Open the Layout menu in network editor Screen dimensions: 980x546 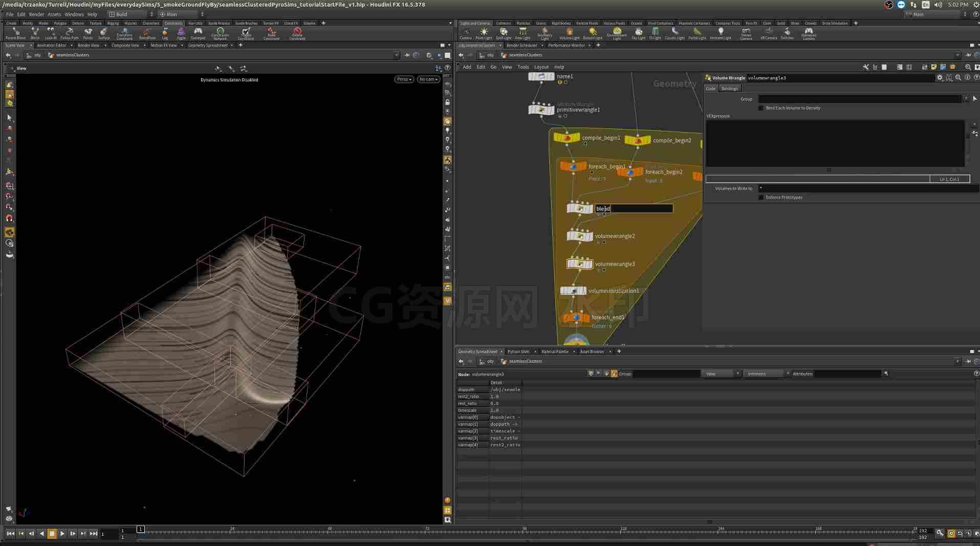[541, 67]
